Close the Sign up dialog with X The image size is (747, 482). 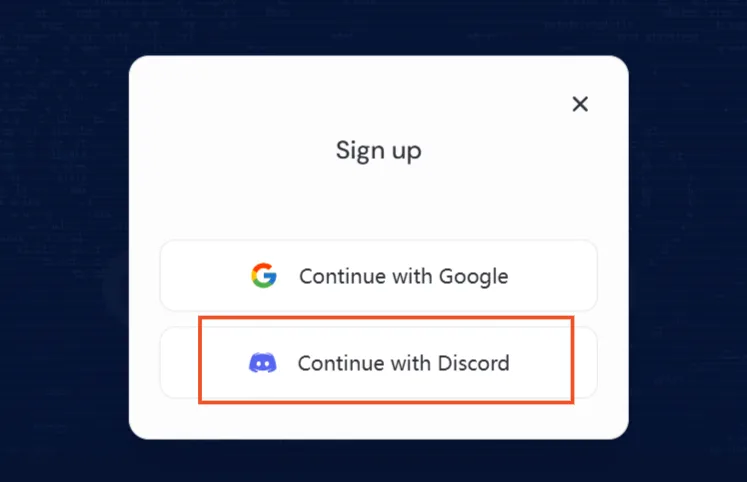click(x=580, y=104)
